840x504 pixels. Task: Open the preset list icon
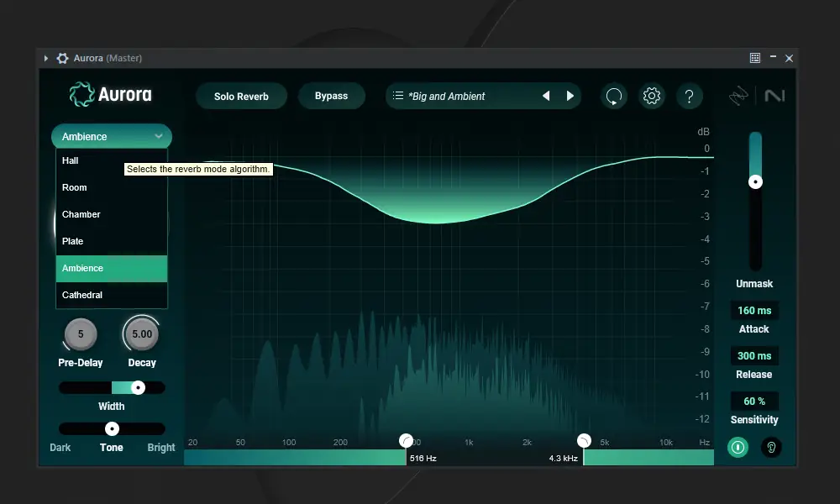tap(397, 96)
